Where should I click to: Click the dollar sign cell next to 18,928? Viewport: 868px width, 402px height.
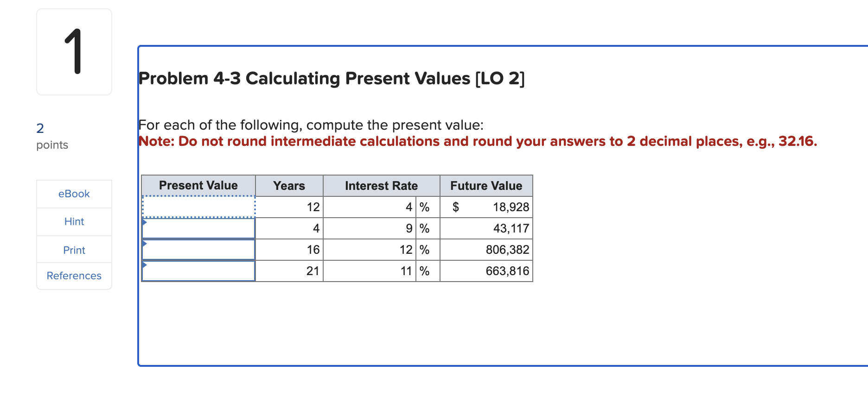click(456, 207)
